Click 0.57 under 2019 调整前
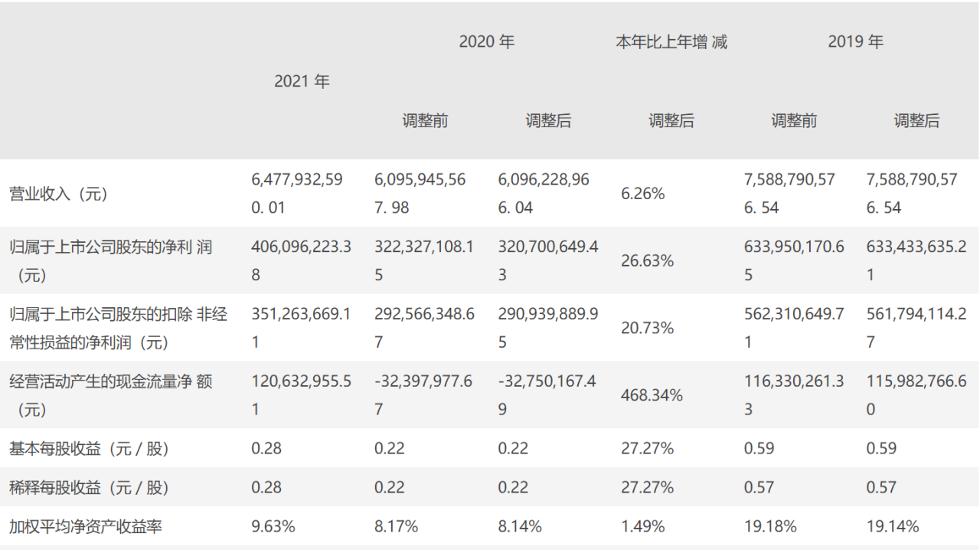980x550 pixels. point(759,487)
